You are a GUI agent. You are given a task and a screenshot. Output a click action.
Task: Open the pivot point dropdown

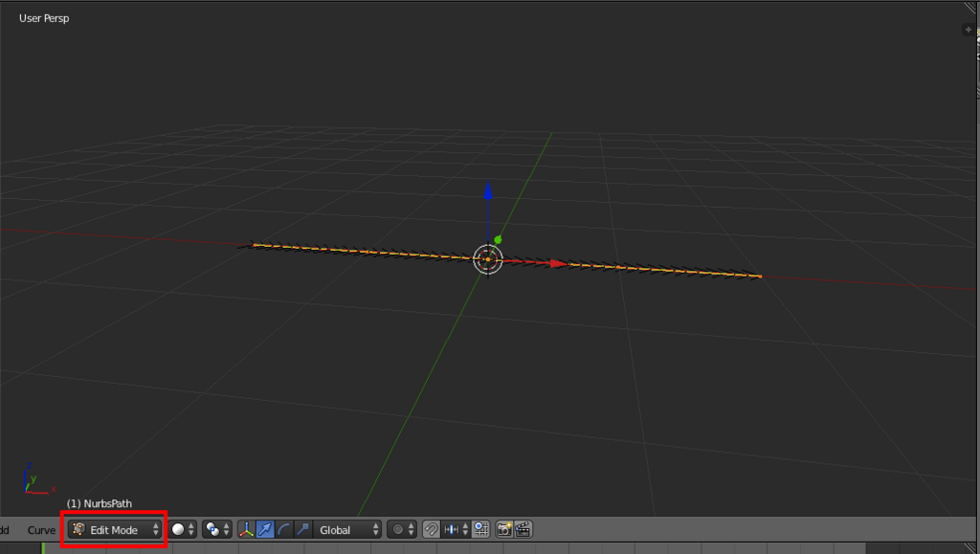tap(217, 530)
